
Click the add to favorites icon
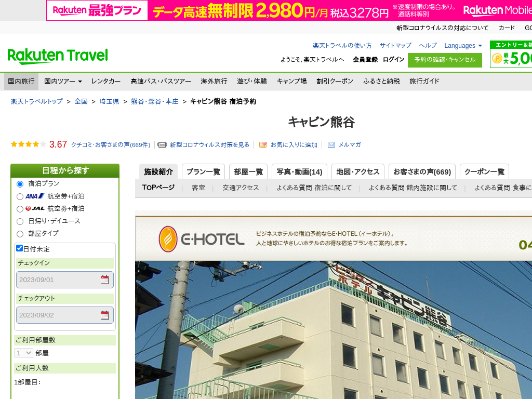click(263, 145)
